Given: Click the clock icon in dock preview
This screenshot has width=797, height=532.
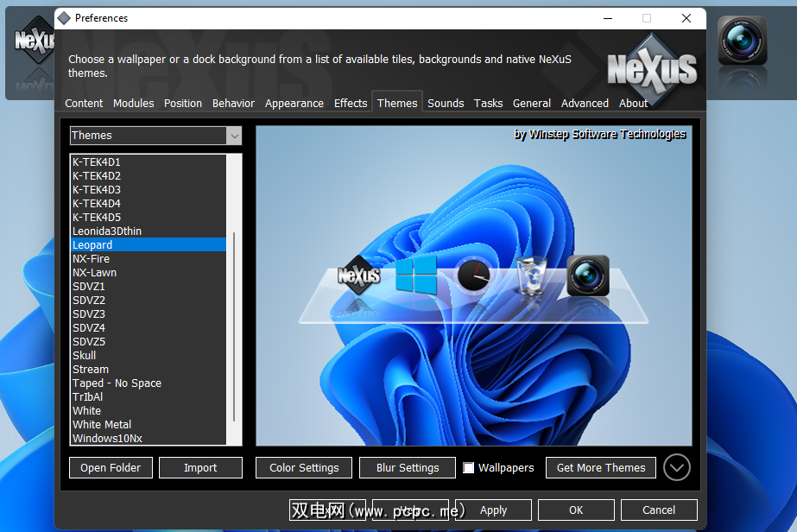Looking at the screenshot, I should tap(473, 276).
